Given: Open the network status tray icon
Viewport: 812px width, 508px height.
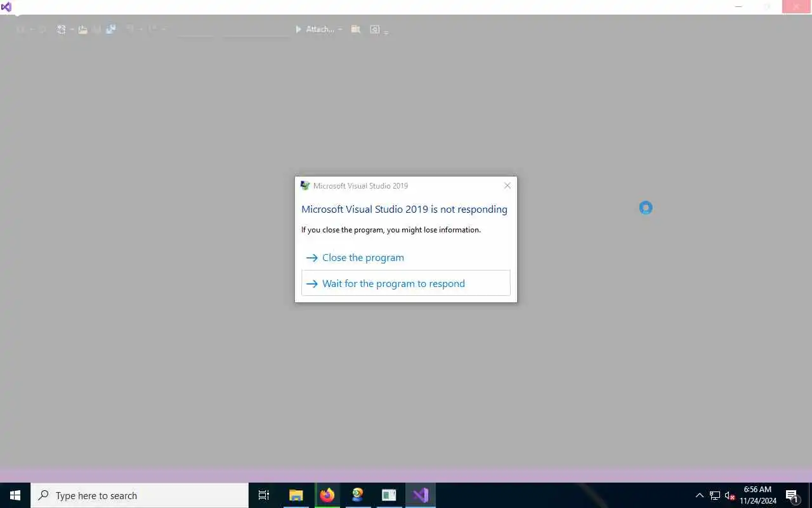Looking at the screenshot, I should point(715,495).
